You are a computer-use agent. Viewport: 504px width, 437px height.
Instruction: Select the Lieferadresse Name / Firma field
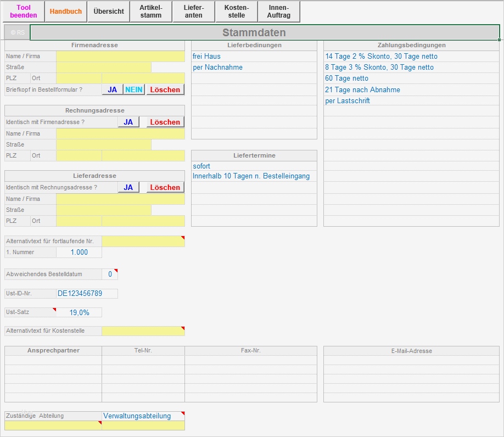coord(121,199)
